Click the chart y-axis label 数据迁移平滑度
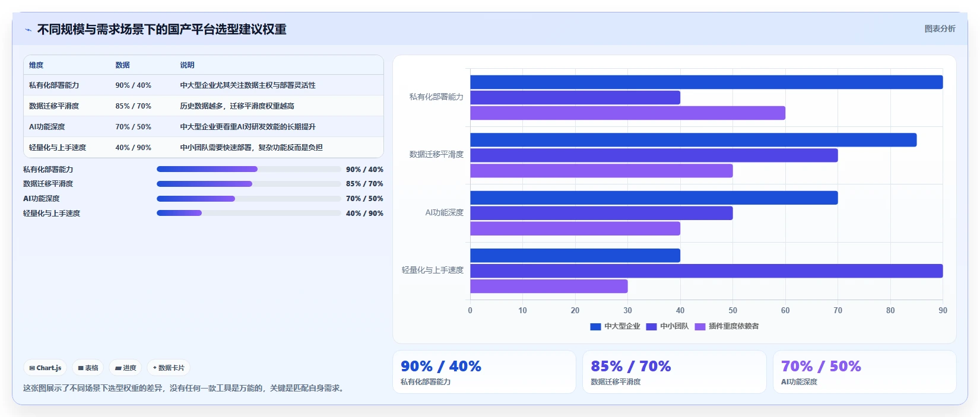 (436, 154)
